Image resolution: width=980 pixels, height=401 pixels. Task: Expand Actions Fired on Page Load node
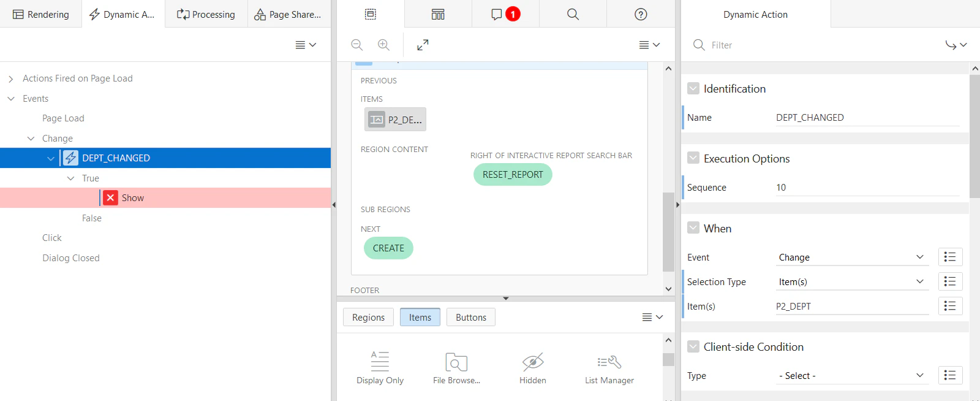point(11,78)
